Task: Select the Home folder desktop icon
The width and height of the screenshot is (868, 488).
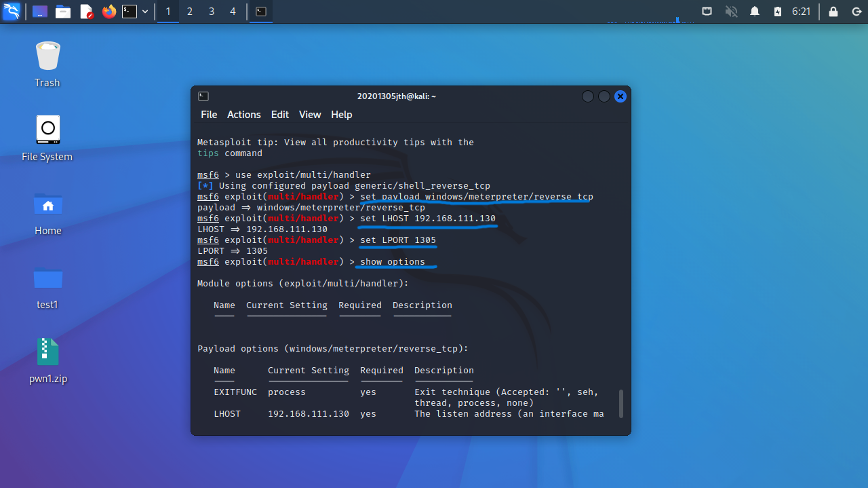Action: coord(47,213)
